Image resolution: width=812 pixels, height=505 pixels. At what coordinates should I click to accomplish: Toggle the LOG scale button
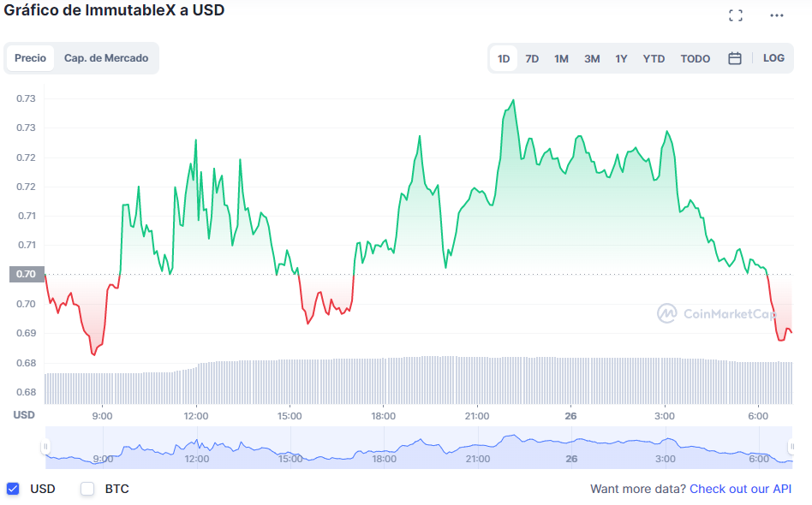pyautogui.click(x=773, y=58)
